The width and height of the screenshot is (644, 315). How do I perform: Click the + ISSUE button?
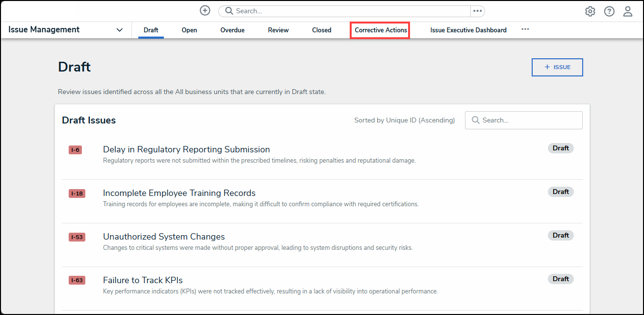(x=557, y=68)
